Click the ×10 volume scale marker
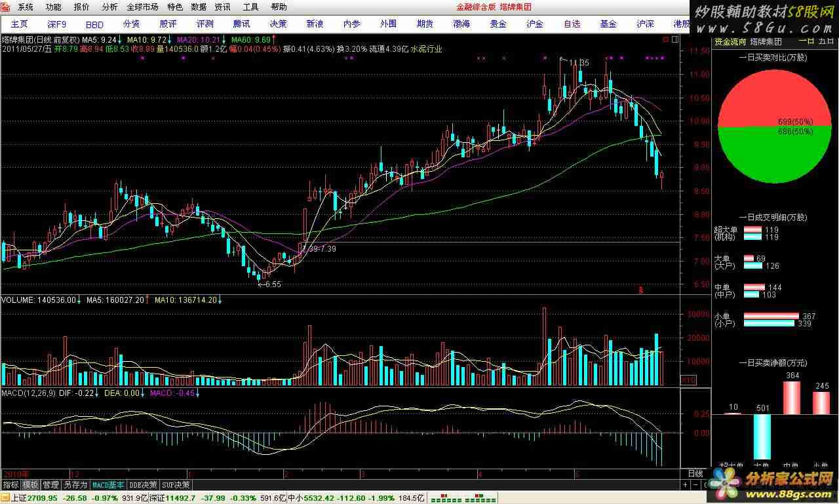The image size is (839, 504). click(x=688, y=380)
